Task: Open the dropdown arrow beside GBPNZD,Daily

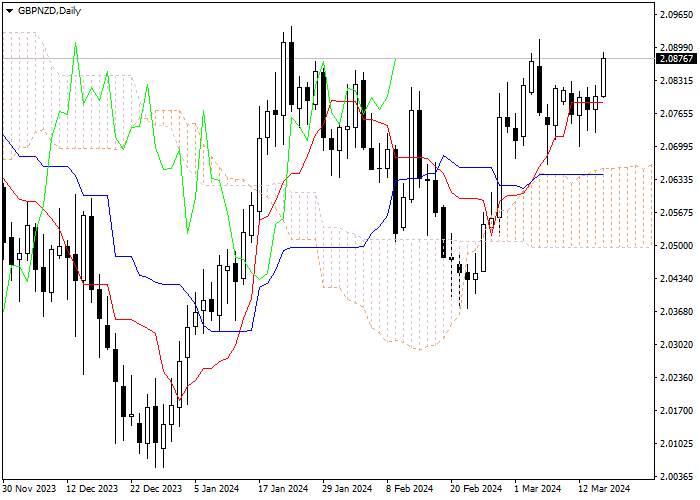Action: click(9, 11)
